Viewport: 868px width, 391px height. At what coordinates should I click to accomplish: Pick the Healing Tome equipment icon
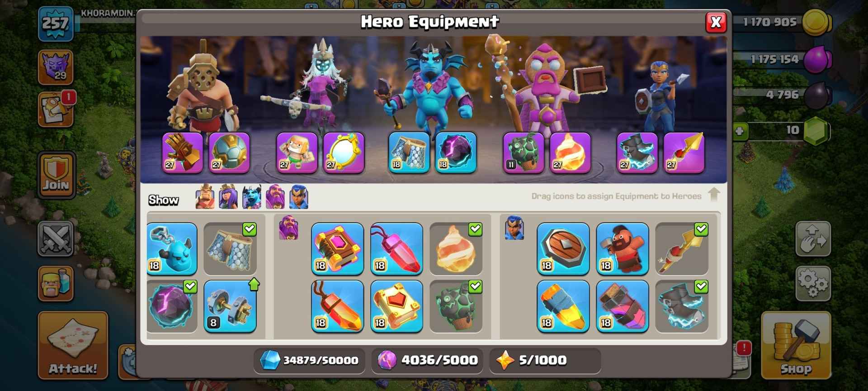(x=396, y=306)
